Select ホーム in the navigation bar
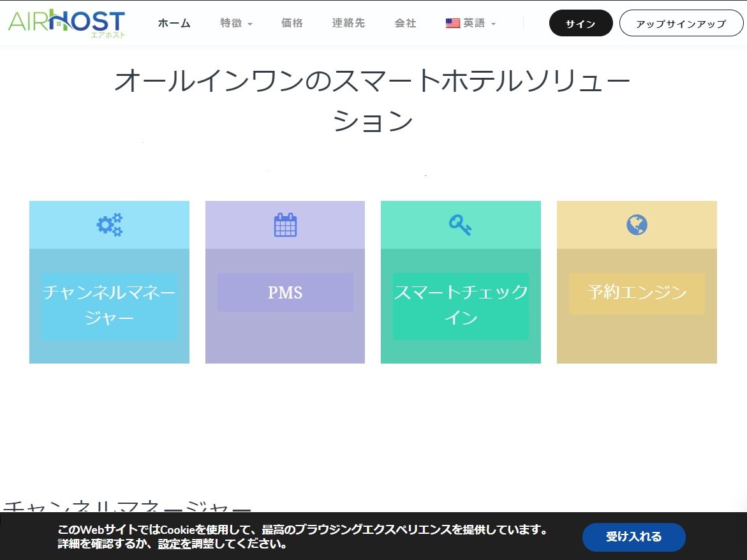The width and height of the screenshot is (747, 560). point(174,22)
